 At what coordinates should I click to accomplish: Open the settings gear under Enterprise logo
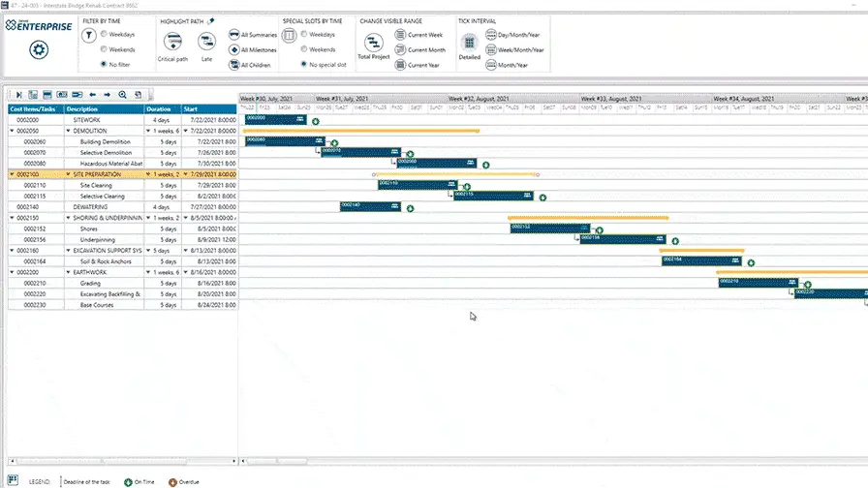[36, 51]
